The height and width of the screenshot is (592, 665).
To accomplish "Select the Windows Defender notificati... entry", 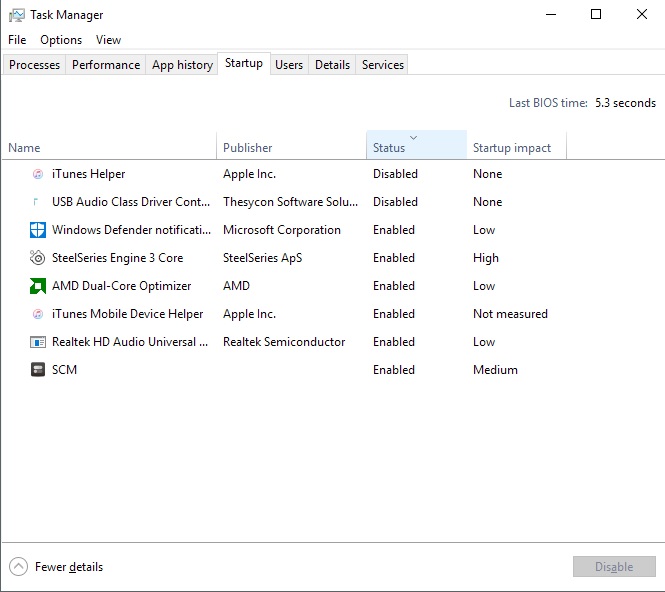I will pyautogui.click(x=131, y=230).
